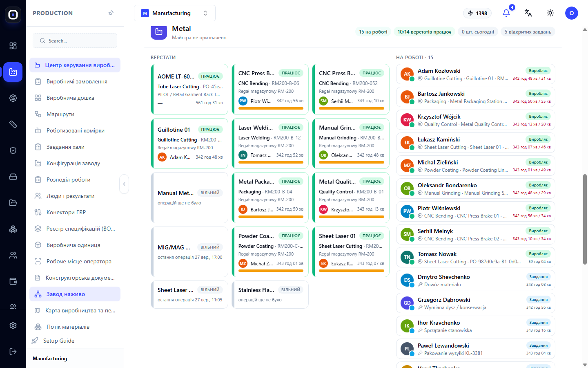This screenshot has width=588, height=368.
Task: Open "Виробнича дошка" menu item
Action: [75, 98]
